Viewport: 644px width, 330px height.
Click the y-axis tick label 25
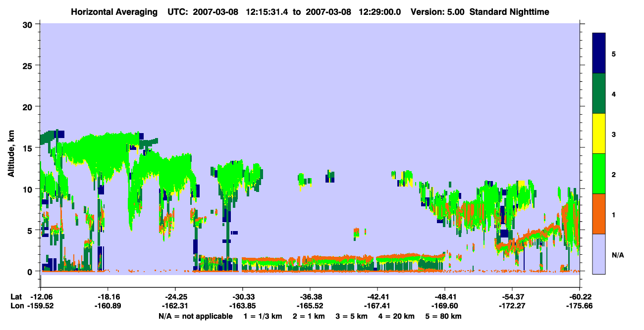(x=29, y=66)
